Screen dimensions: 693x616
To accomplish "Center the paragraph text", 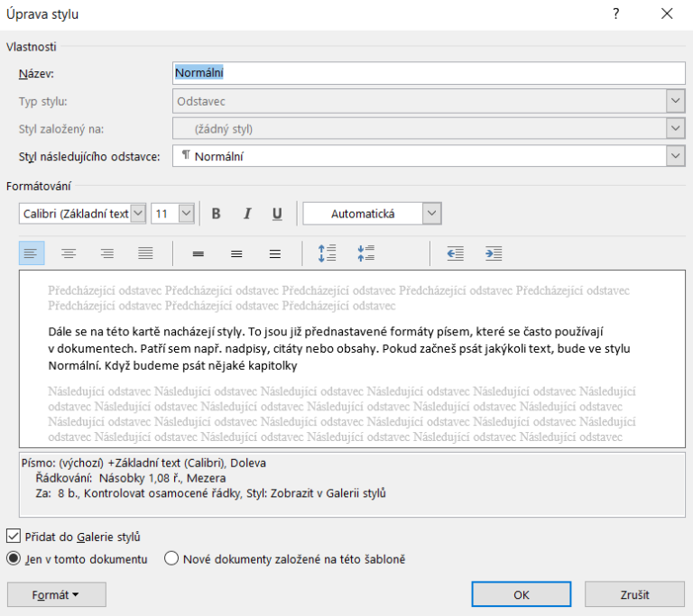I will pos(69,253).
